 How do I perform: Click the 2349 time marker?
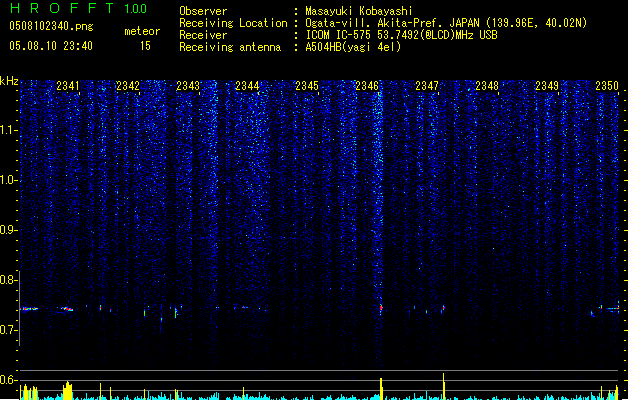pos(547,86)
